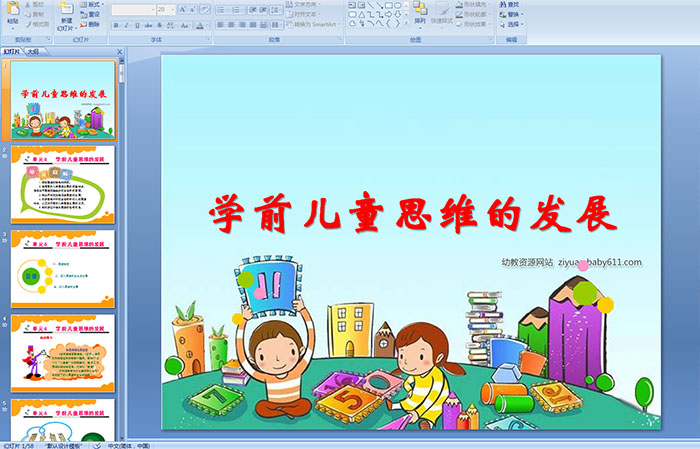Open the Shape Effects (形状效果) dropdown
This screenshot has width=700, height=449.
474,24
